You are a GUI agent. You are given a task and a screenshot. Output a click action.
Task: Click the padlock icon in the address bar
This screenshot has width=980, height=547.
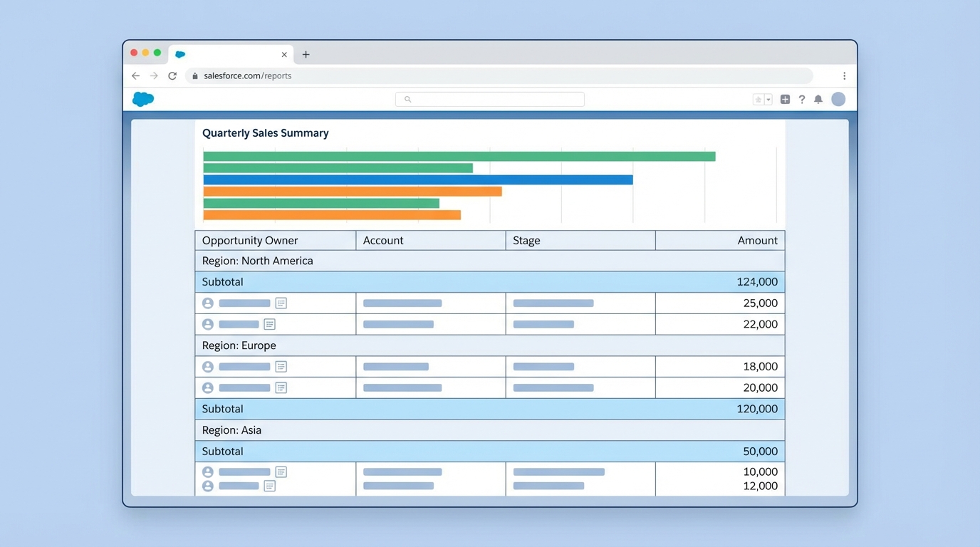[195, 75]
